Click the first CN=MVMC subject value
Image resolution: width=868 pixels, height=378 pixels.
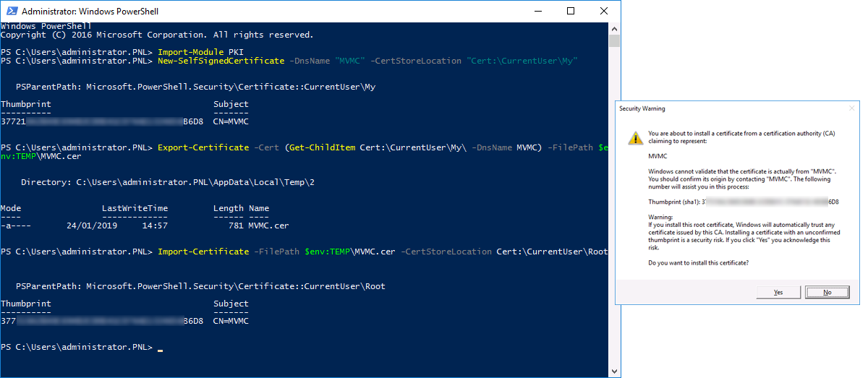click(231, 121)
